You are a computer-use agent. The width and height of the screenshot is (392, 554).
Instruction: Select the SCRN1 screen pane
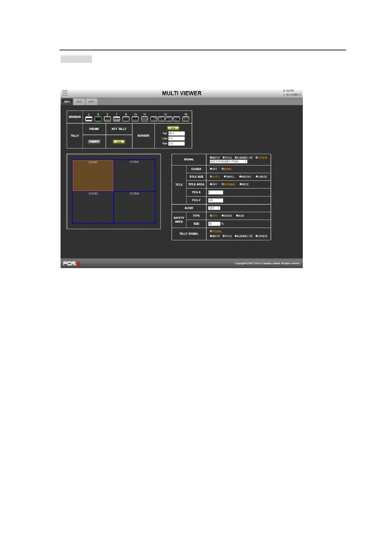coord(93,175)
